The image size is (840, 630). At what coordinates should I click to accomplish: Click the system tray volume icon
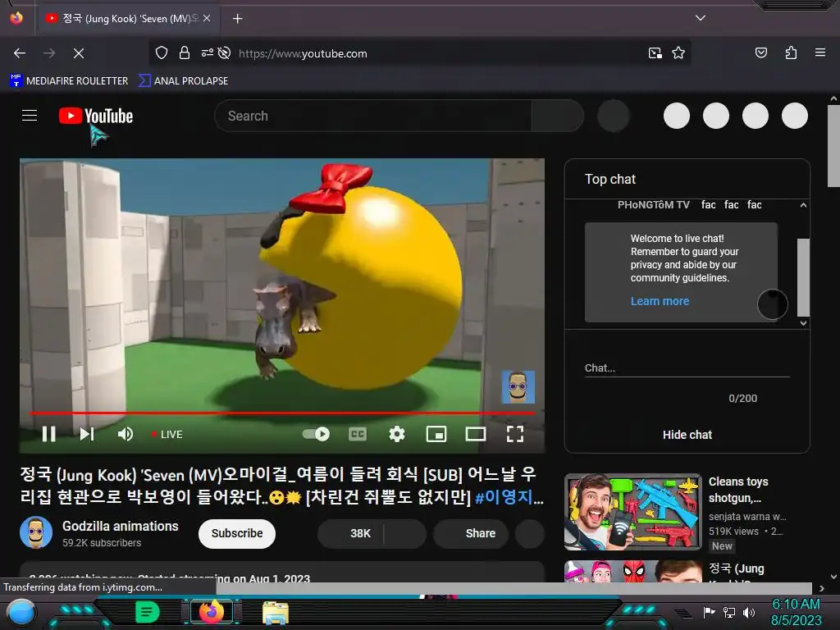pyautogui.click(x=748, y=612)
